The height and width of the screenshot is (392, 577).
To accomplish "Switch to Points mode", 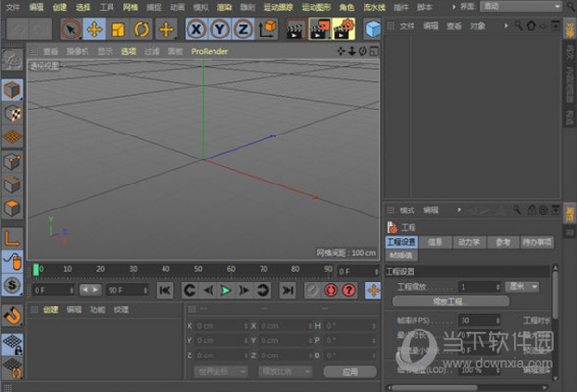I will tap(13, 161).
